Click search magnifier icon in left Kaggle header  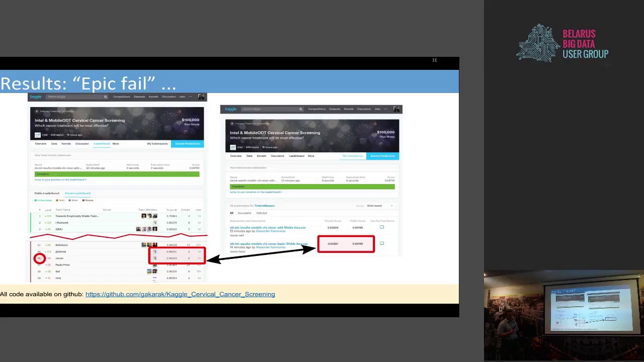105,97
